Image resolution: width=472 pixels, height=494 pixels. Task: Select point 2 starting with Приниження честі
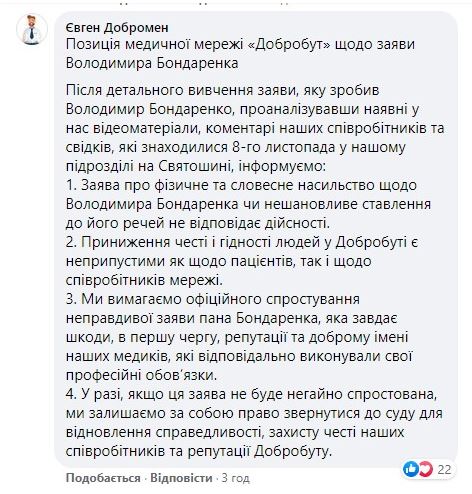[242, 261]
